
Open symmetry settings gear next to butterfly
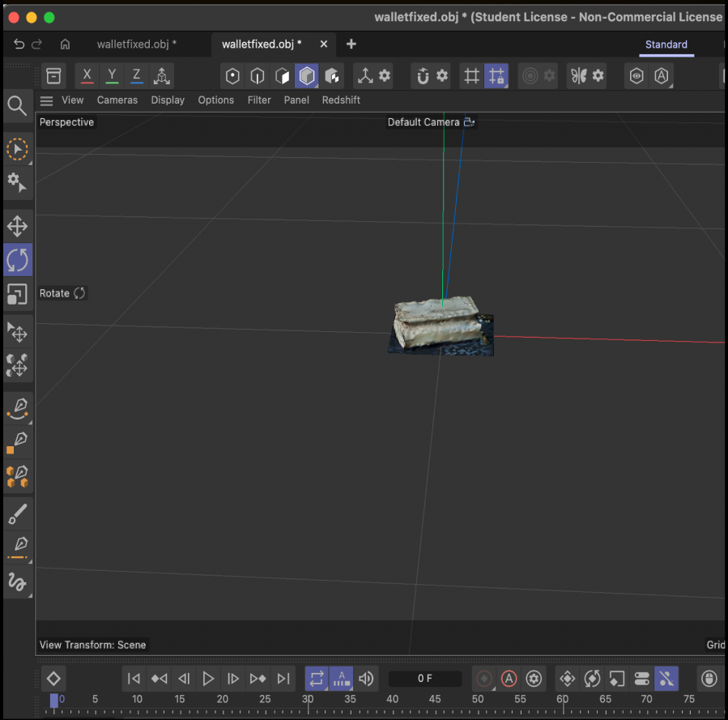pos(598,76)
